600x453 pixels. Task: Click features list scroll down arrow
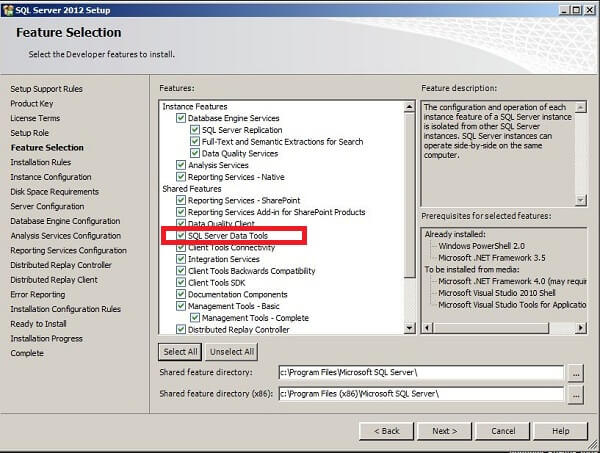(409, 328)
